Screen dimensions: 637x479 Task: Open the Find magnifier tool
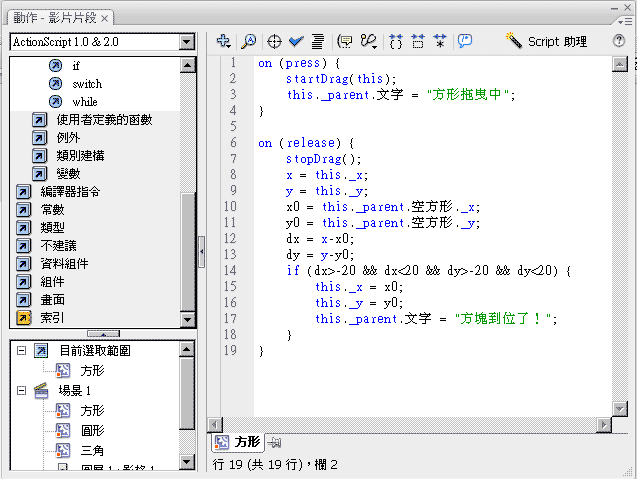(248, 41)
